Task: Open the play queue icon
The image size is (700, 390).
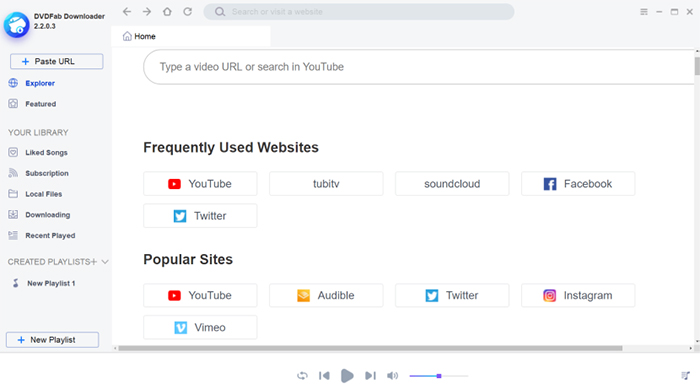Action: point(685,376)
